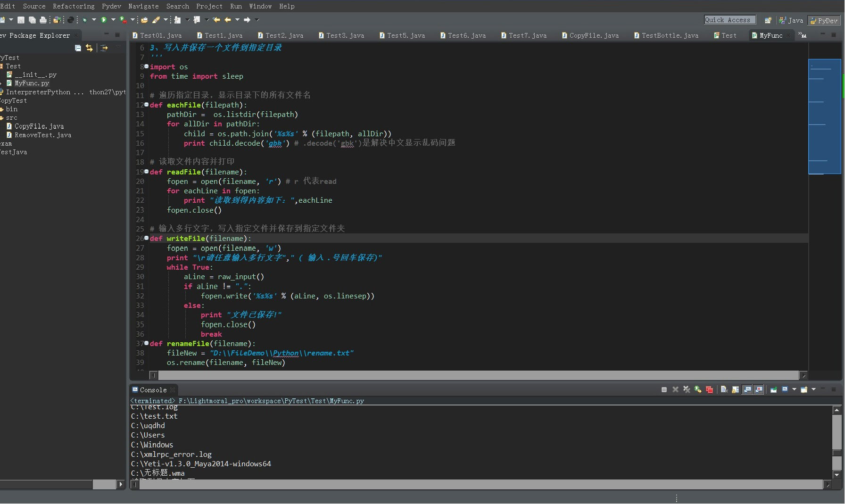845x504 pixels.
Task: Click the Quick Access search field
Action: tap(729, 20)
